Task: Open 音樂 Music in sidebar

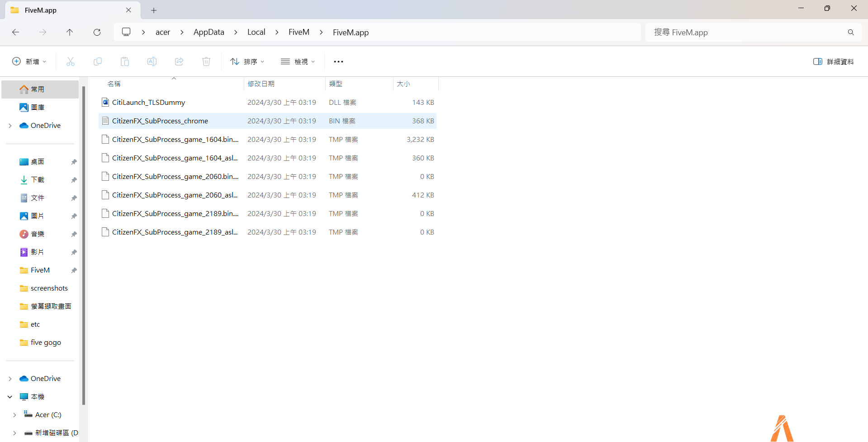Action: [x=40, y=234]
